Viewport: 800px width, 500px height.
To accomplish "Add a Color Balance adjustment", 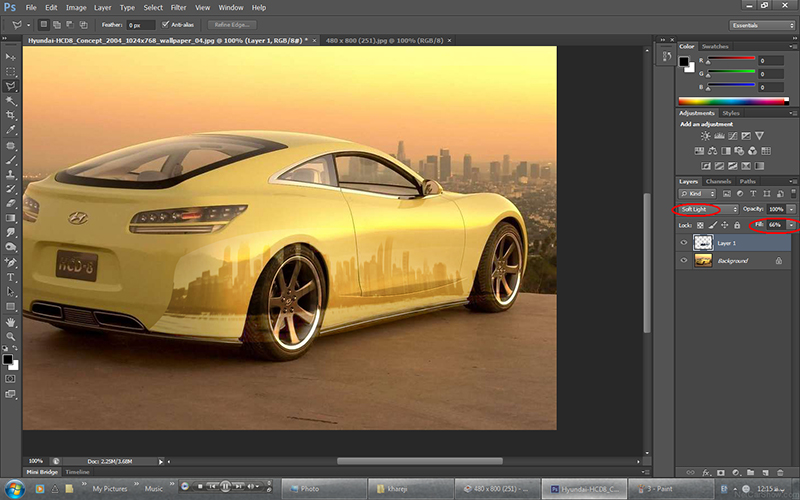I will (x=712, y=151).
